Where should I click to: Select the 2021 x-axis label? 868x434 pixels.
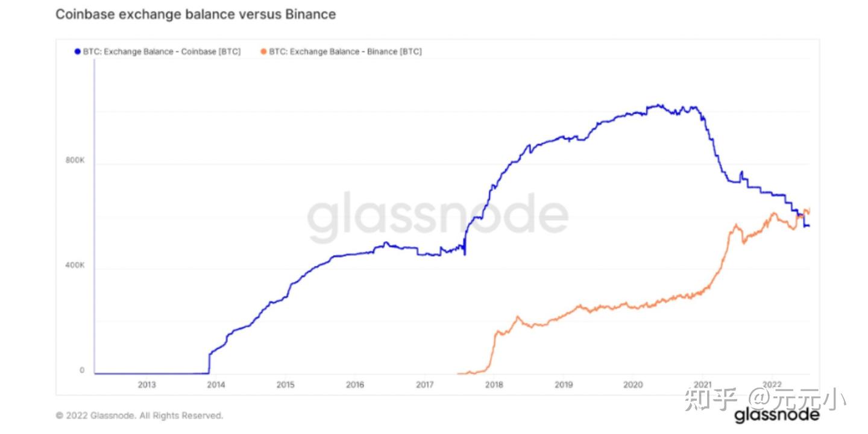click(703, 385)
